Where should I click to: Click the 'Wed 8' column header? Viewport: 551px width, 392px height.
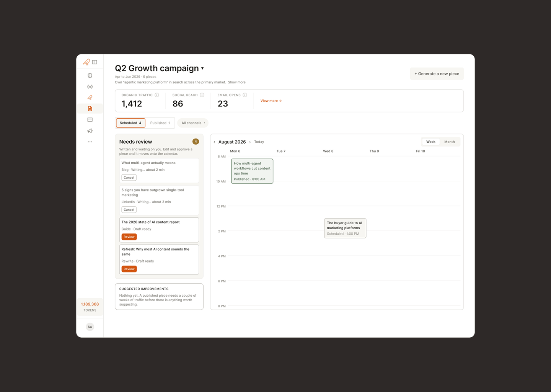pyautogui.click(x=328, y=151)
